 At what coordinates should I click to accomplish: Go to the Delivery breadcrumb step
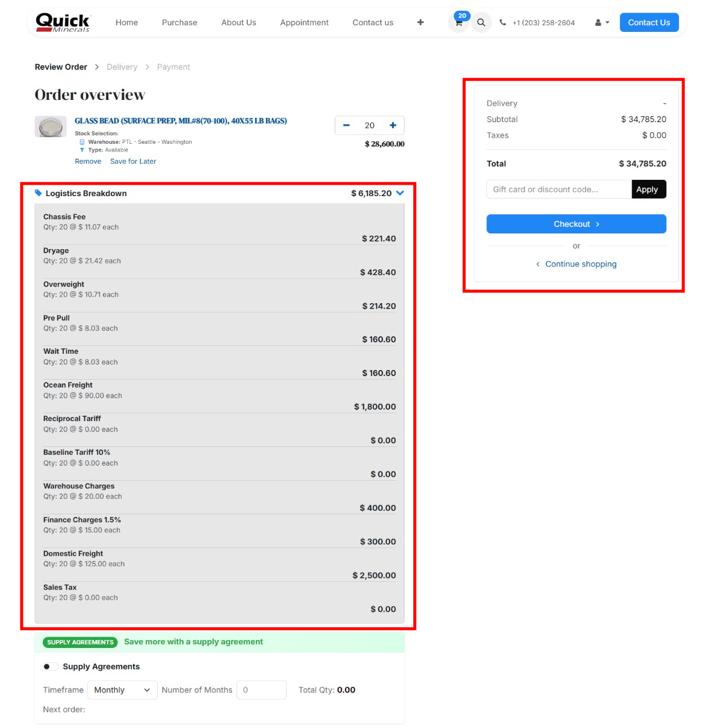pos(122,67)
